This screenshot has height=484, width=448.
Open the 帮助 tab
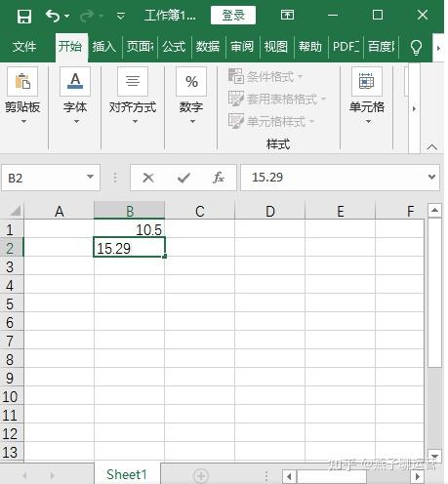click(310, 47)
